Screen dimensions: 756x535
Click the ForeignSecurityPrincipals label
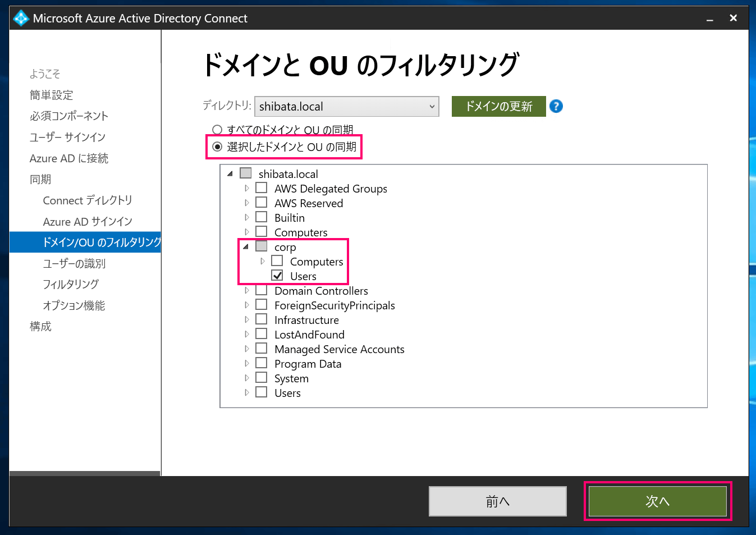coord(335,305)
